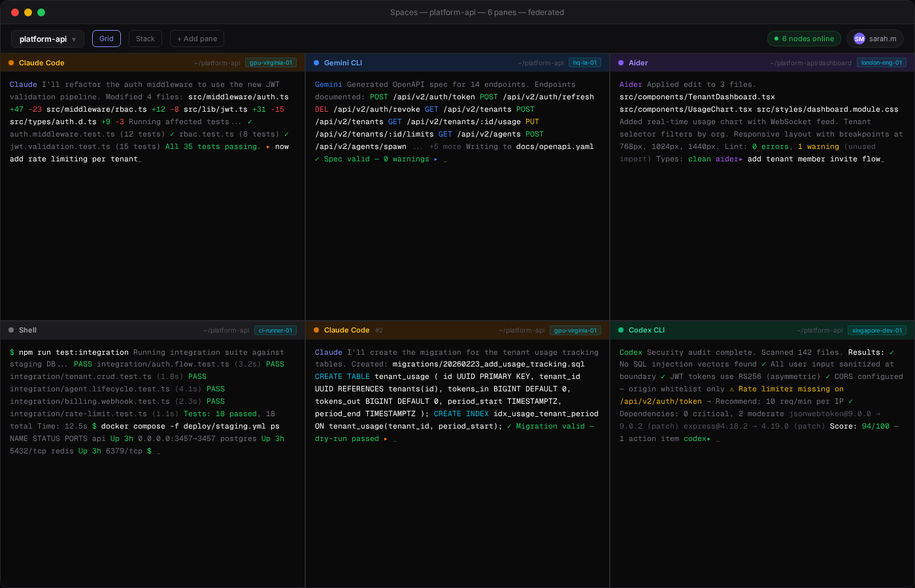
Task: Open the platform-api workspace dropdown
Action: [47, 39]
